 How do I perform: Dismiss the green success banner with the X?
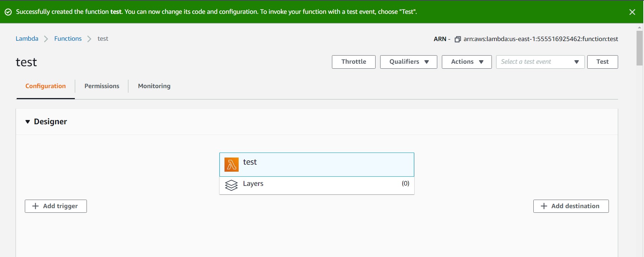point(632,12)
